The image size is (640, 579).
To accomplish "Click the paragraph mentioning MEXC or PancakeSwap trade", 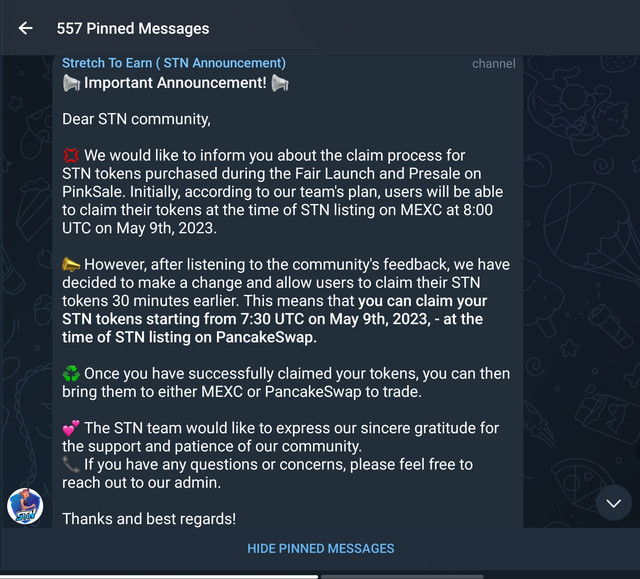I will tap(286, 383).
